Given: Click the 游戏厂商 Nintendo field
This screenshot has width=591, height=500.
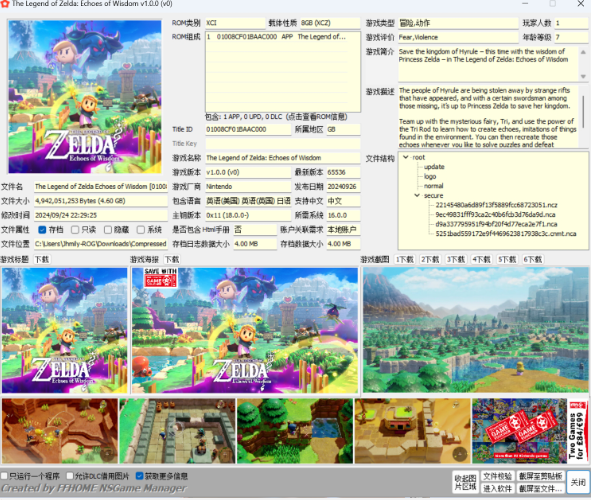Looking at the screenshot, I should (248, 187).
